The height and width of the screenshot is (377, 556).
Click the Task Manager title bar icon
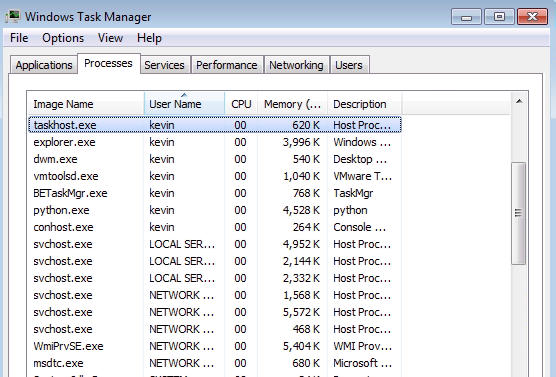(13, 17)
